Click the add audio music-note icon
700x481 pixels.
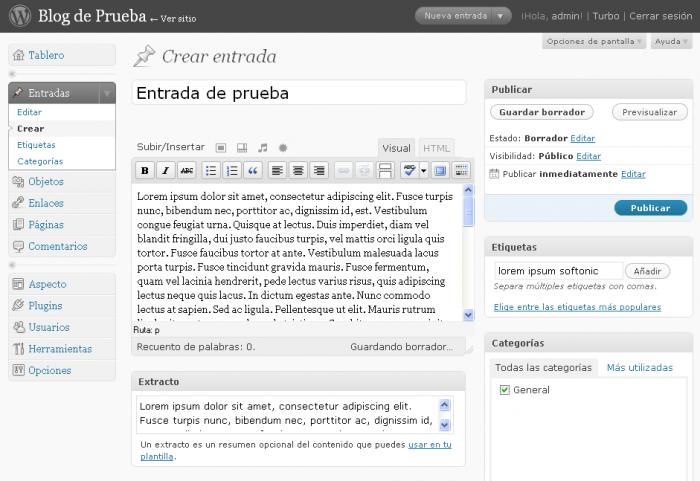(263, 148)
